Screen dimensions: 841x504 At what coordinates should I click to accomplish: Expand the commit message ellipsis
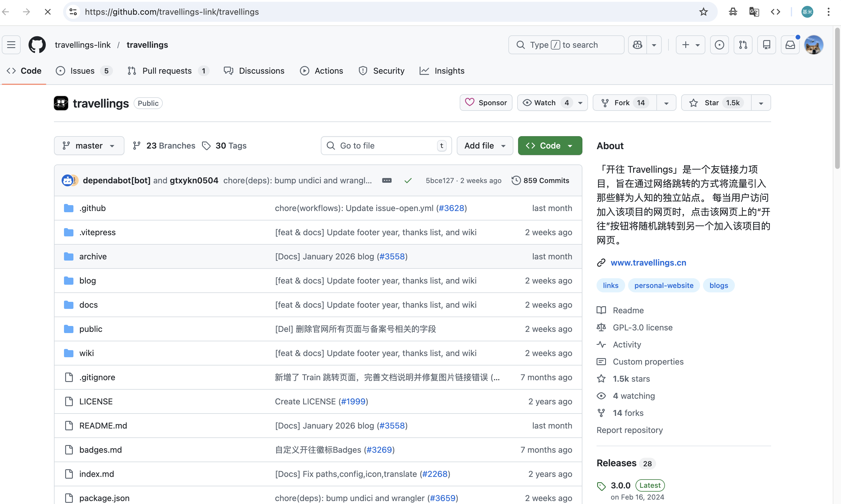tap(387, 180)
